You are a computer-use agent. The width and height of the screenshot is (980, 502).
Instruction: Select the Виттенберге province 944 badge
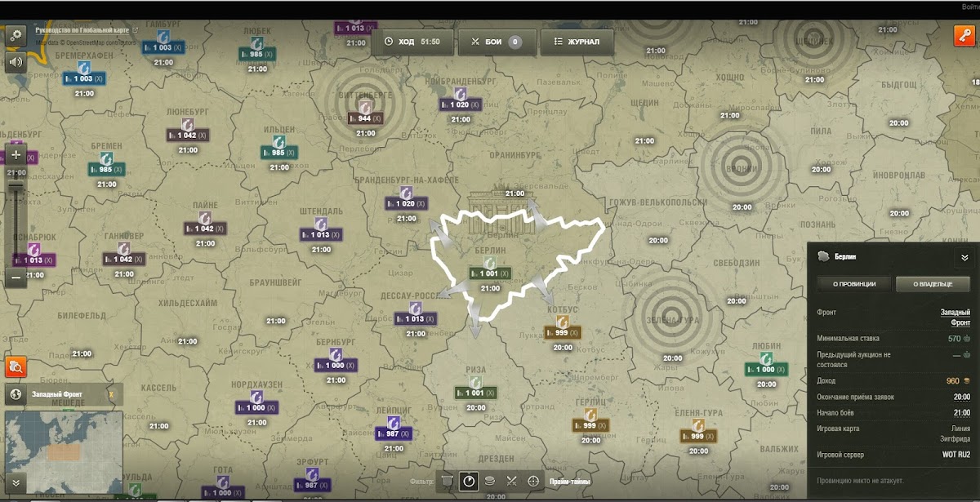tap(365, 118)
